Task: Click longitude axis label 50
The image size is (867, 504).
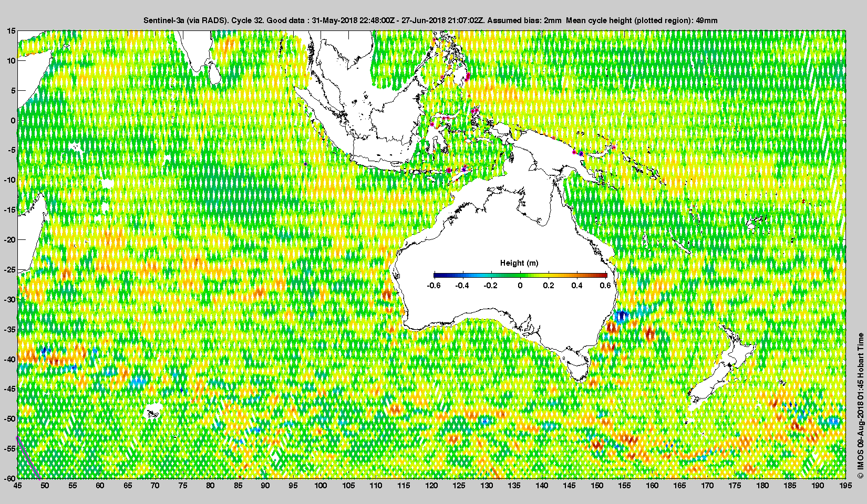Action: coord(45,486)
